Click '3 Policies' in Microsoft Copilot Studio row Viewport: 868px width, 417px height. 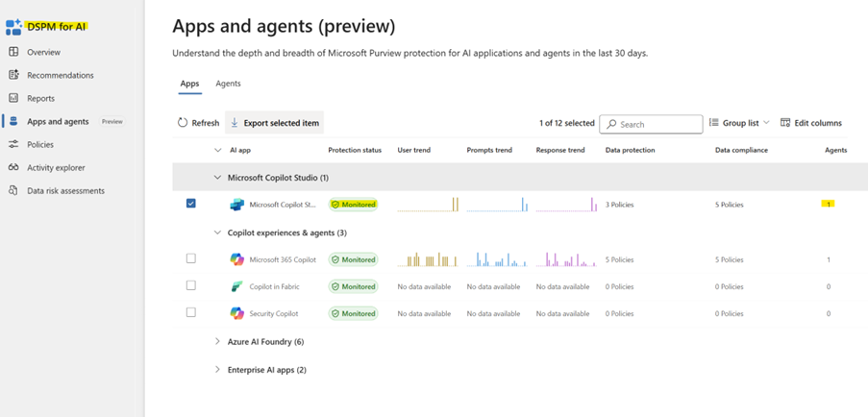coord(619,205)
